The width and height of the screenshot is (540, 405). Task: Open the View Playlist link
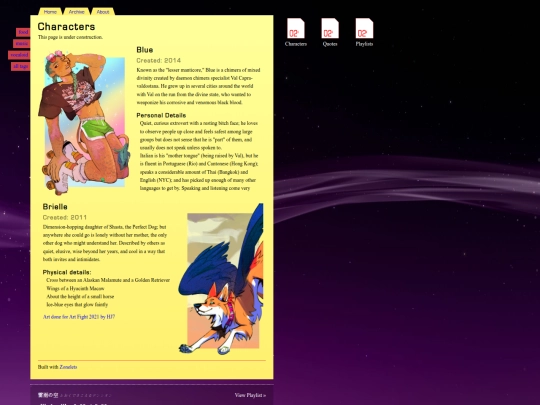(x=250, y=395)
